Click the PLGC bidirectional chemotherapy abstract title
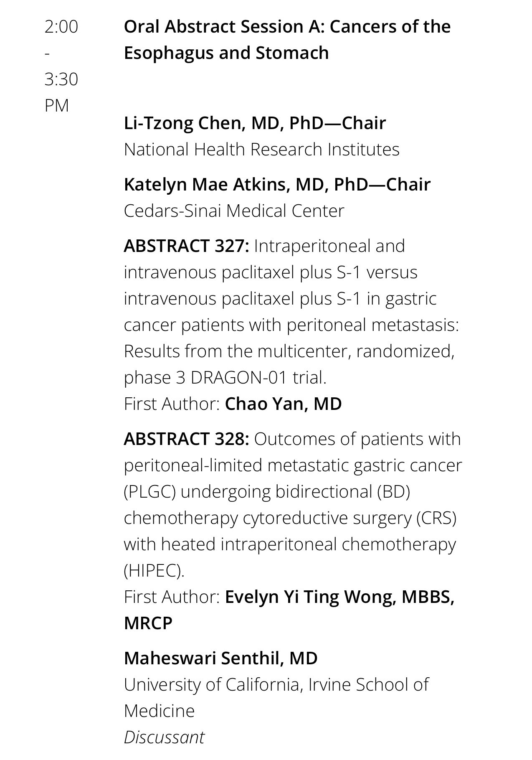 point(293,505)
